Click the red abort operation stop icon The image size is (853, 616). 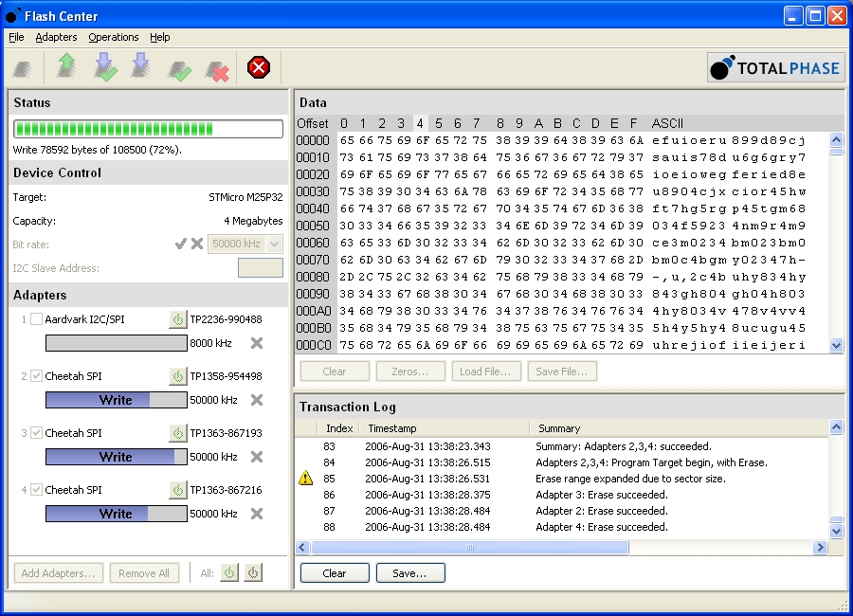coord(258,68)
